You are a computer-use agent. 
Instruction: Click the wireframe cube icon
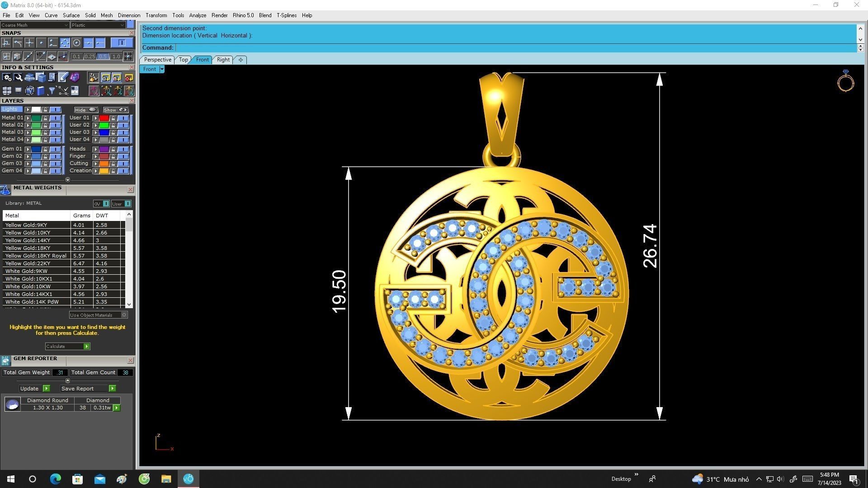click(x=29, y=91)
